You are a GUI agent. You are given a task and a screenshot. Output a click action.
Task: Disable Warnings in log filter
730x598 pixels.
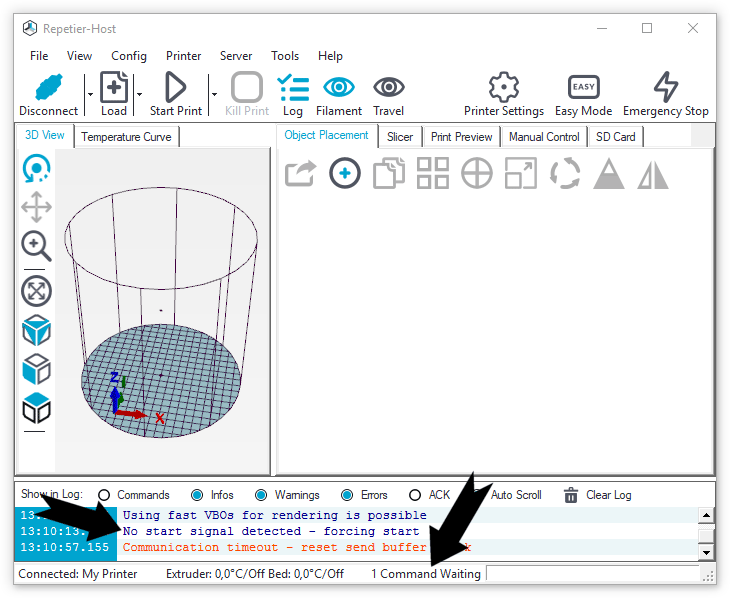261,495
